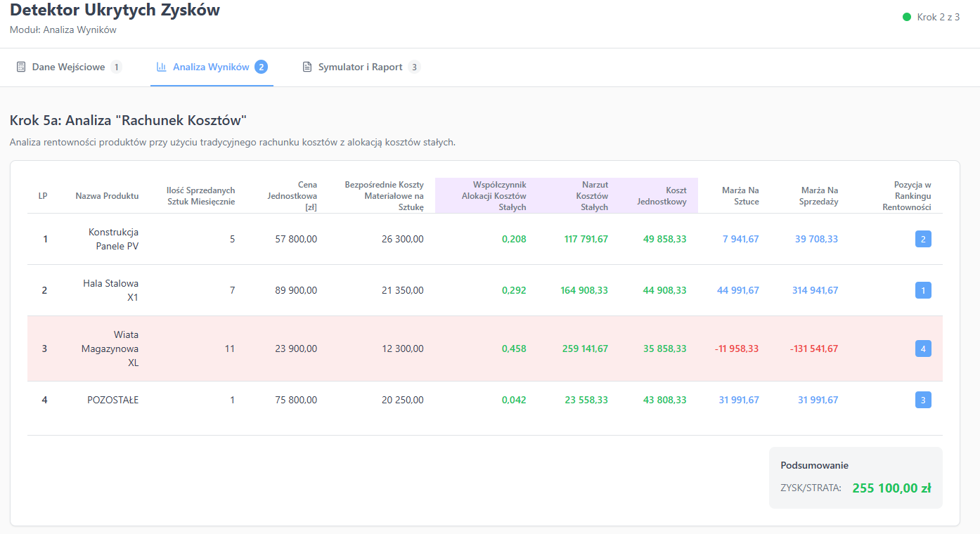Click ranking badge 2 for Konstrukcja Panele PV

point(923,239)
